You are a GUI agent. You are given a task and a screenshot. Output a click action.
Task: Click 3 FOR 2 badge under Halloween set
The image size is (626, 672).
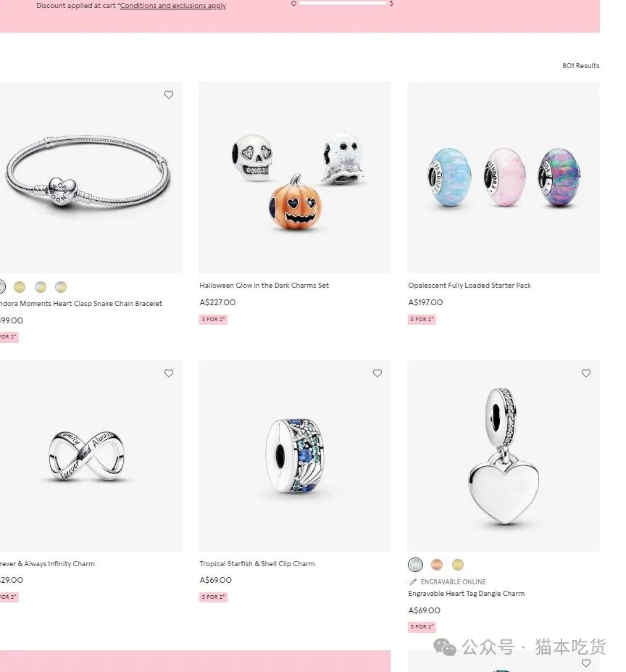click(x=213, y=319)
